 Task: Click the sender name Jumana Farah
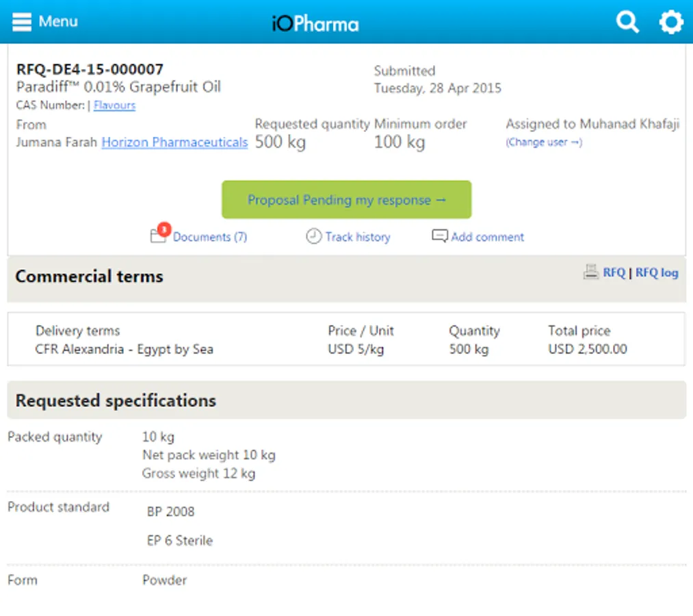(57, 142)
